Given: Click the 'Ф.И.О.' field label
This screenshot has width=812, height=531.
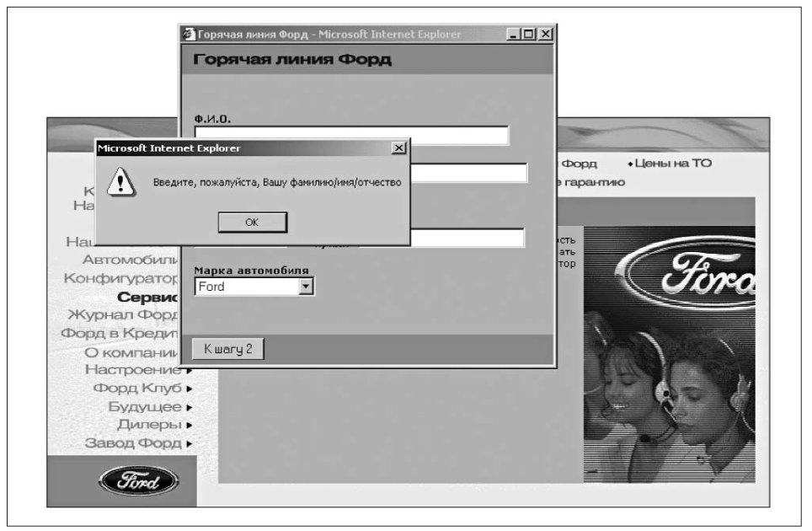Looking at the screenshot, I should point(212,119).
